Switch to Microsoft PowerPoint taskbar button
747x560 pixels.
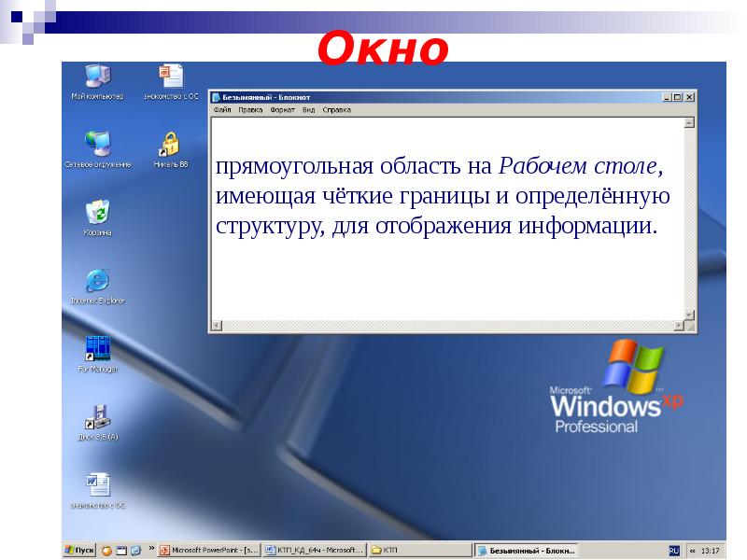point(209,551)
